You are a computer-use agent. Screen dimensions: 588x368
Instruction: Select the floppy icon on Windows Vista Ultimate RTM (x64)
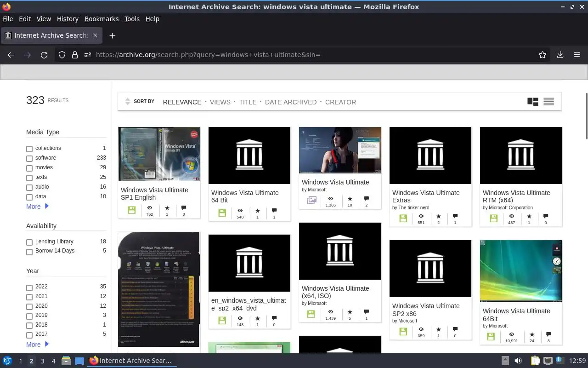[494, 218]
